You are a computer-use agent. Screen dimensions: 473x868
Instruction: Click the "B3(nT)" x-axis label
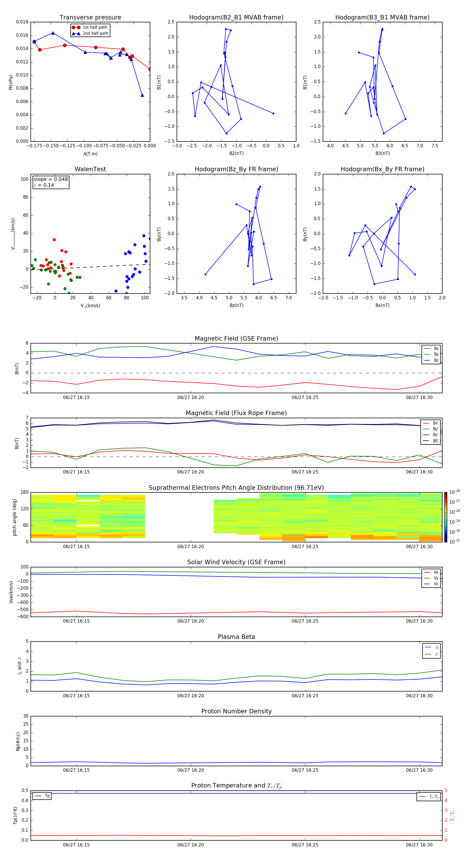click(382, 153)
